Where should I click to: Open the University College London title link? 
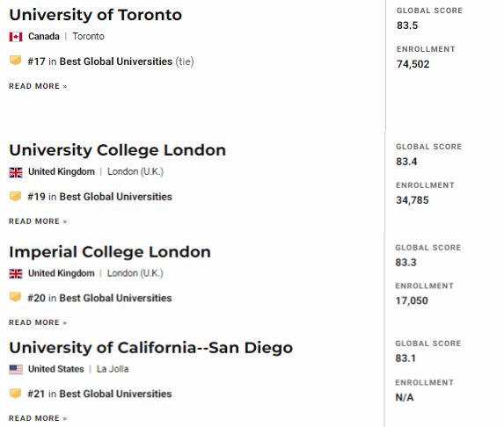point(117,150)
